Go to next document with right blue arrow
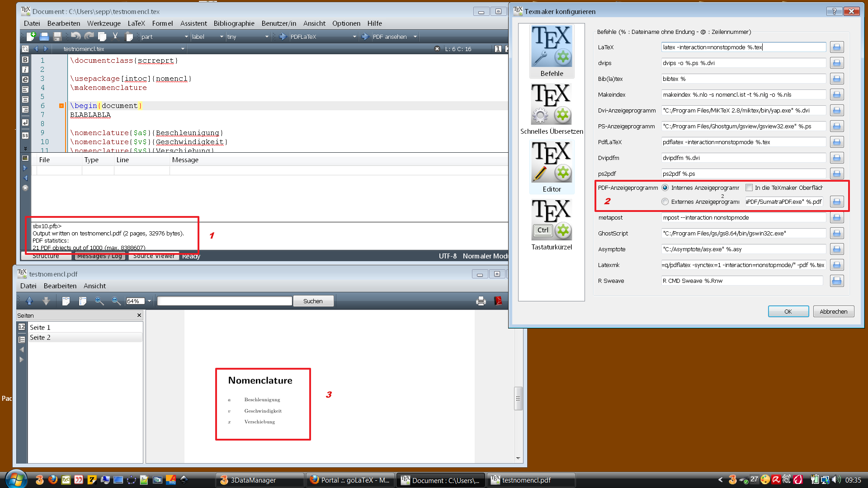The width and height of the screenshot is (868, 488). pos(46,49)
